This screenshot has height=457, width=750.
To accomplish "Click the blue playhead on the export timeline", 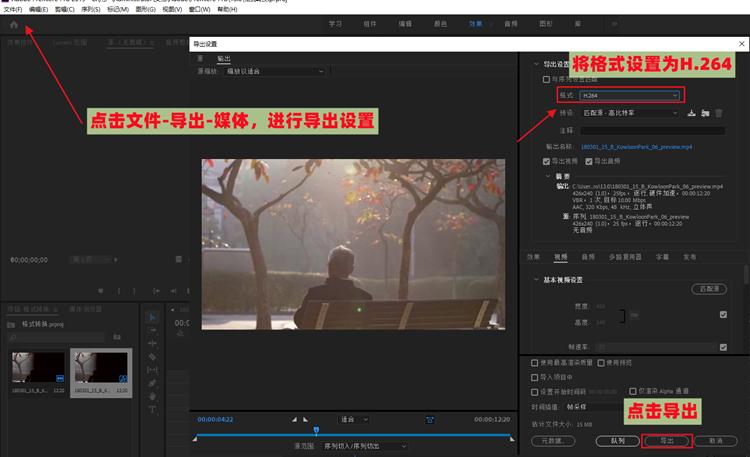I will 316,430.
